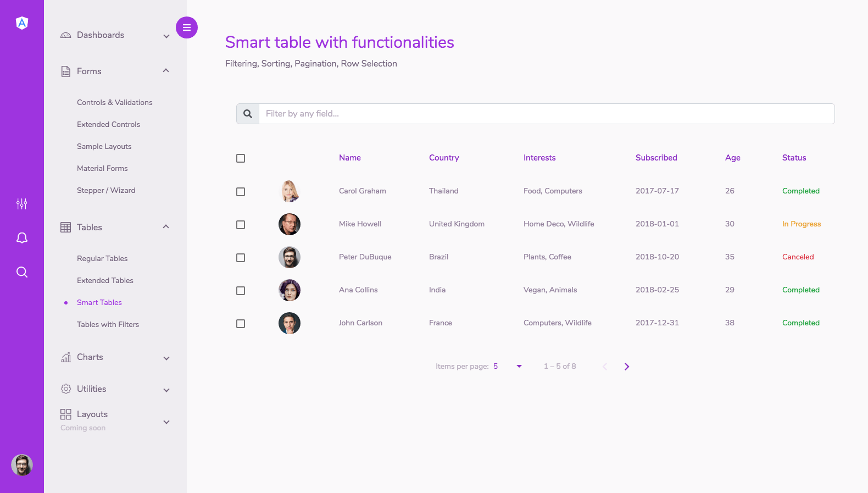Open Smart Tables page
The width and height of the screenshot is (868, 493).
pyautogui.click(x=99, y=302)
